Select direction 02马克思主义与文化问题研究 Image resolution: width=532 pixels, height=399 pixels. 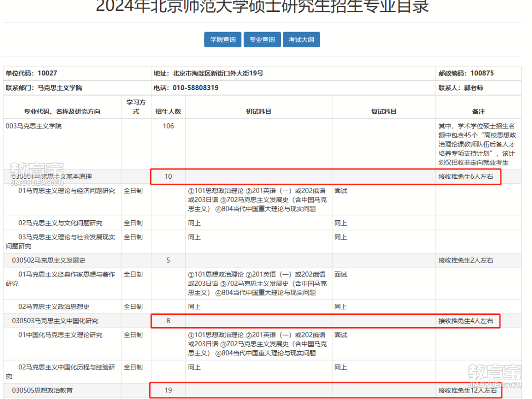(61, 223)
